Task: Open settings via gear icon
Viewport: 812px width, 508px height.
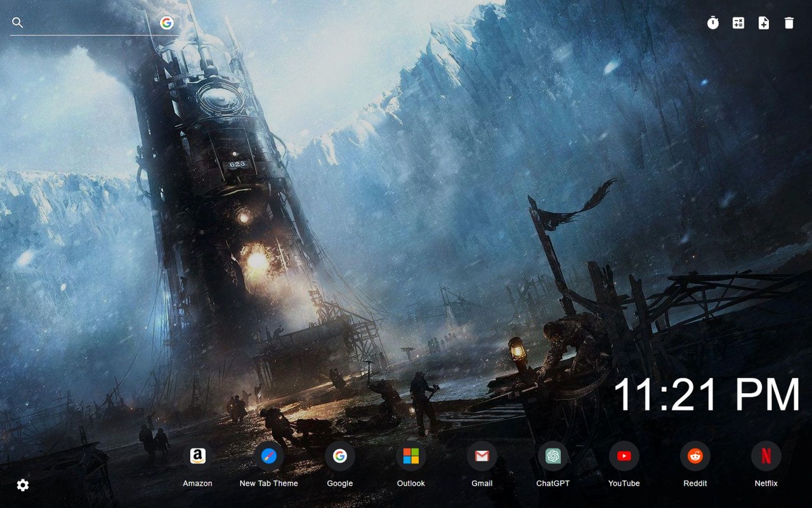Action: 23,485
